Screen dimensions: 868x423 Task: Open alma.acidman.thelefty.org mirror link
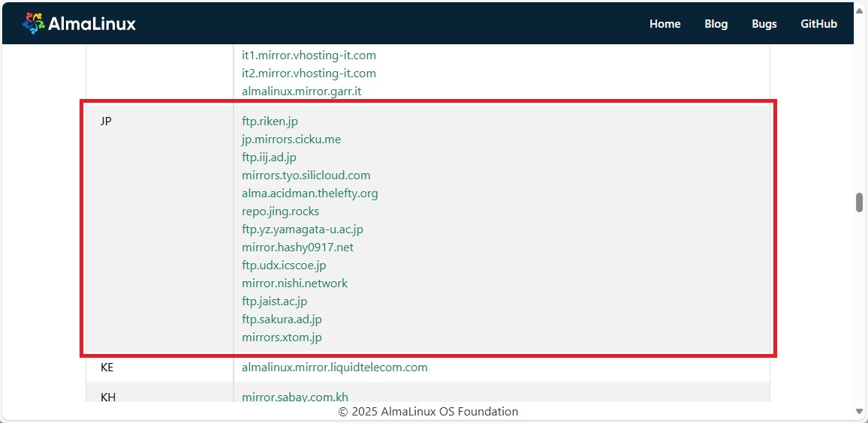[x=310, y=193]
